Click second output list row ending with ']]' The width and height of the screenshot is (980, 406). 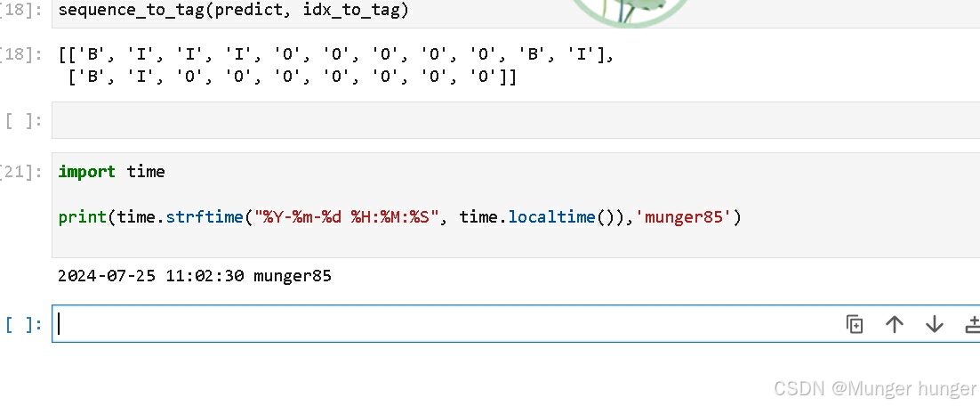[292, 77]
